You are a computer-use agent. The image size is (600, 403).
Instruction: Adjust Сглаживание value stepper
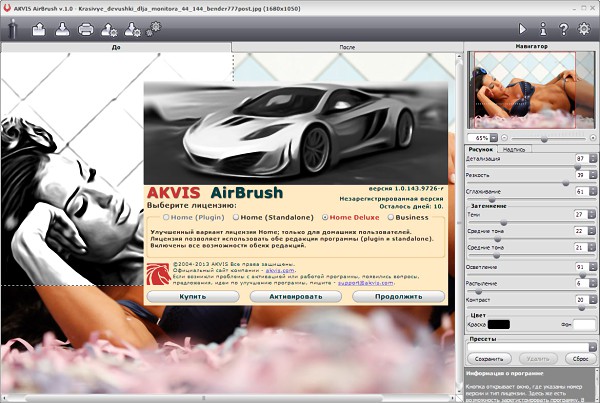pyautogui.click(x=593, y=191)
